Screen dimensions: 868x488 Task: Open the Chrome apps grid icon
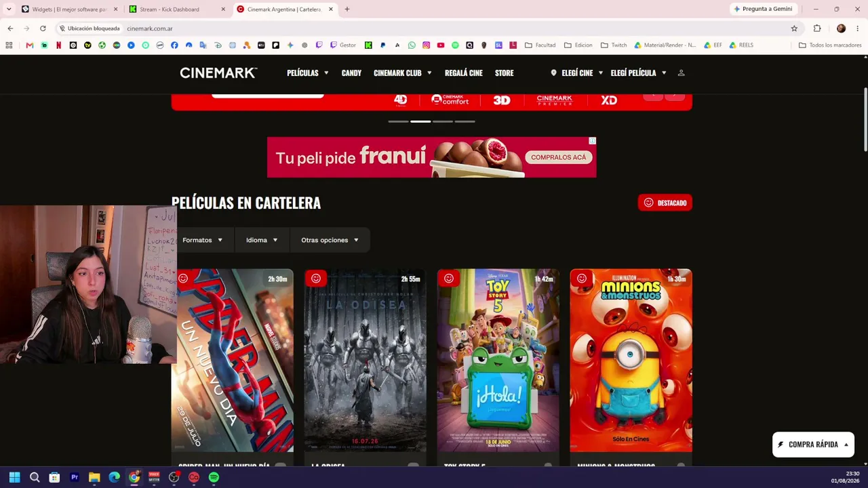[x=9, y=45]
